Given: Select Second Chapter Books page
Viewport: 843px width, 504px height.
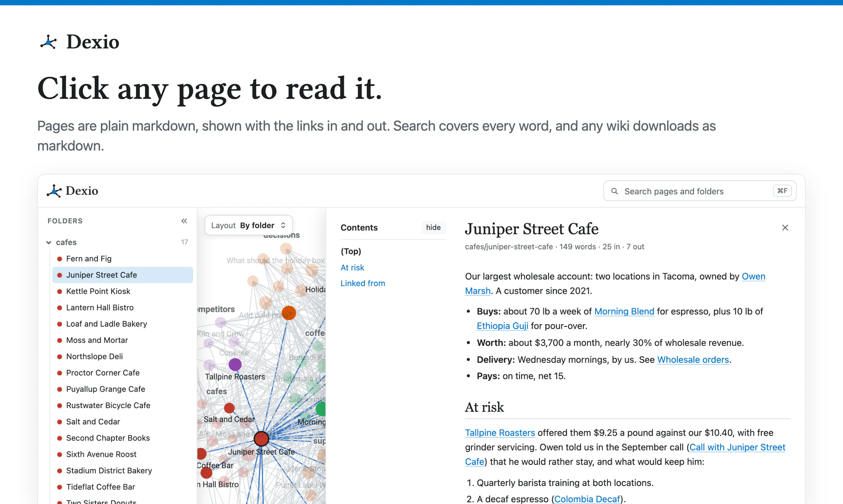Looking at the screenshot, I should (x=122, y=438).
